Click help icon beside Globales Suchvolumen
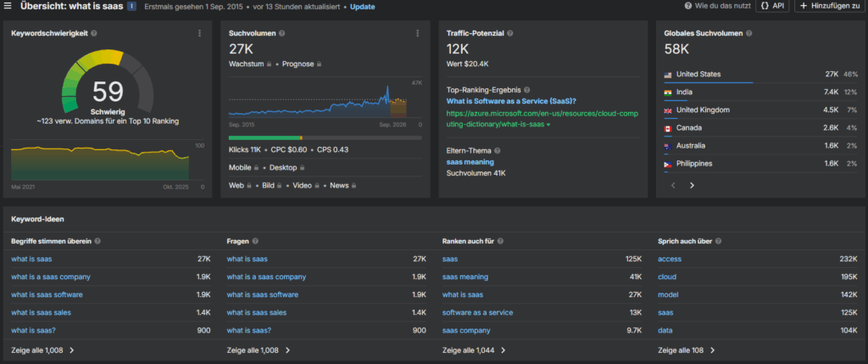Screen dimensions: 868x364 (748, 33)
